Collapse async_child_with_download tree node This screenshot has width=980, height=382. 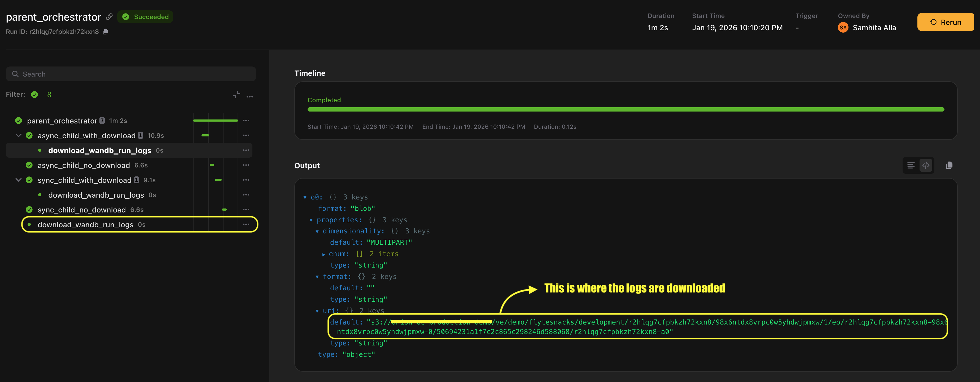pyautogui.click(x=18, y=135)
